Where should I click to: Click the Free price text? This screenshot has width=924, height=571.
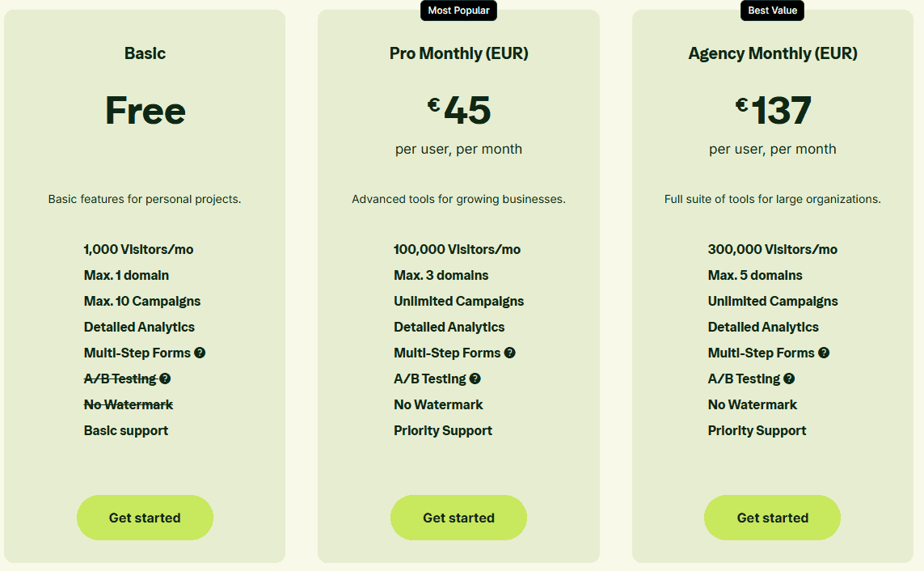[145, 112]
